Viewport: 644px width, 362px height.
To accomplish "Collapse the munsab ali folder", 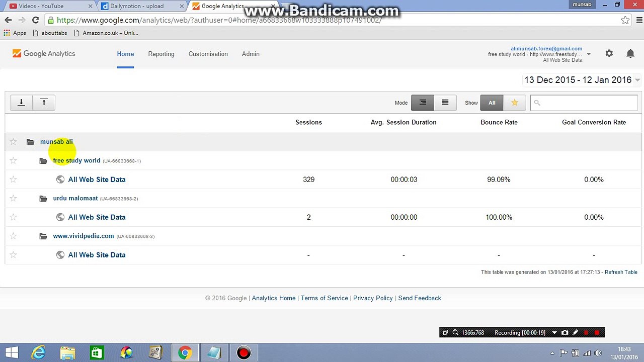I will [31, 142].
